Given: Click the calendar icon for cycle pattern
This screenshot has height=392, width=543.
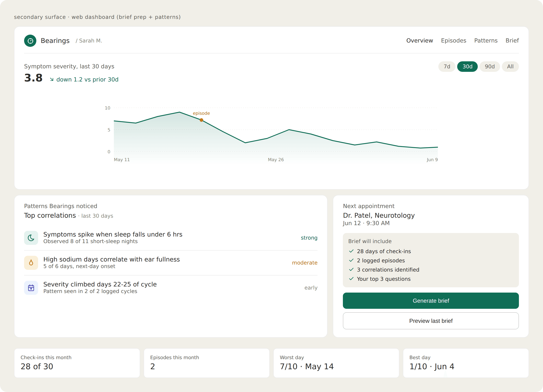Looking at the screenshot, I should click(x=31, y=288).
